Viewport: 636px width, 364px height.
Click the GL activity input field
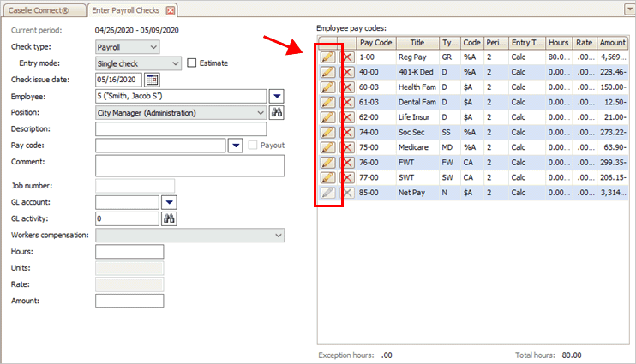coord(127,218)
